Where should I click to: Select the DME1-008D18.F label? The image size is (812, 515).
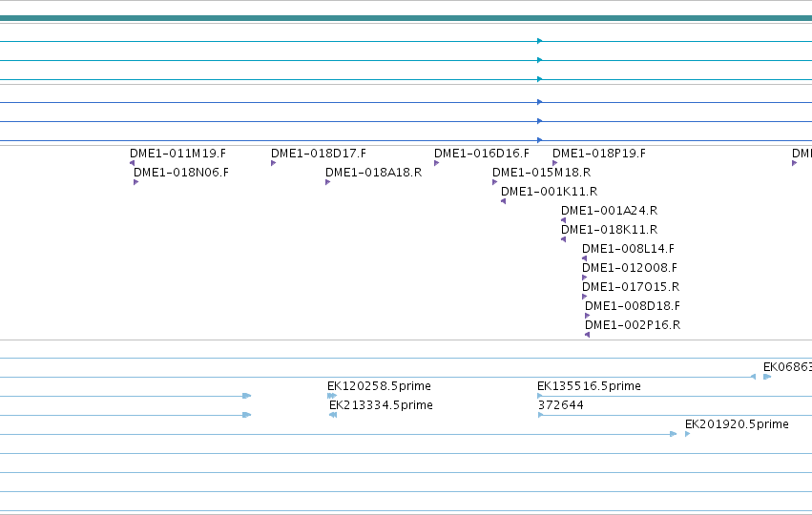[633, 306]
